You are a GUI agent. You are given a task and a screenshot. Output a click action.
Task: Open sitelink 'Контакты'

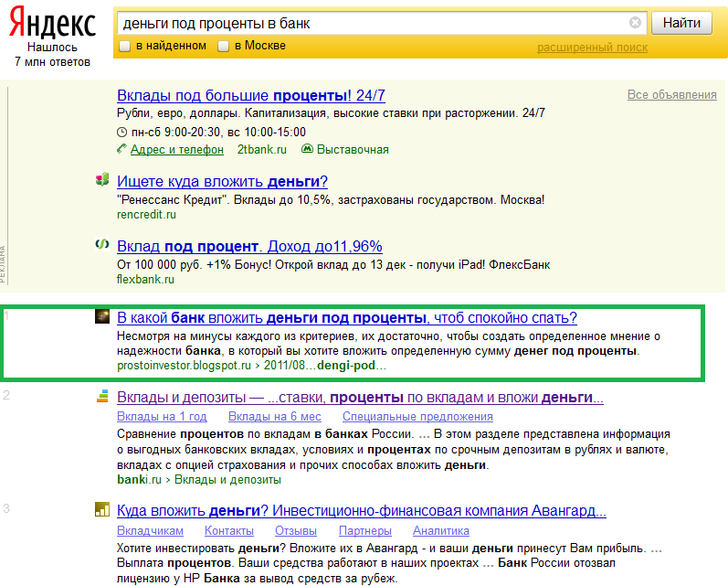click(229, 531)
